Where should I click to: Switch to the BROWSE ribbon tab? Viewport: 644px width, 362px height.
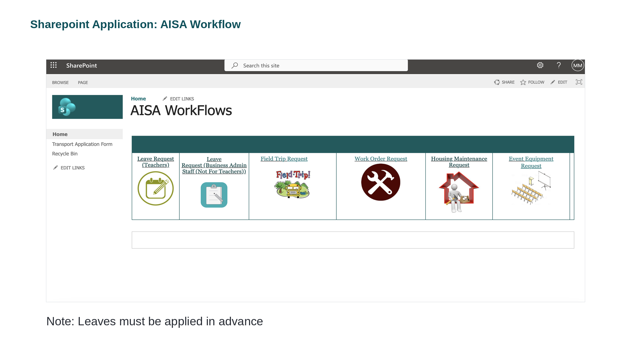click(x=60, y=82)
